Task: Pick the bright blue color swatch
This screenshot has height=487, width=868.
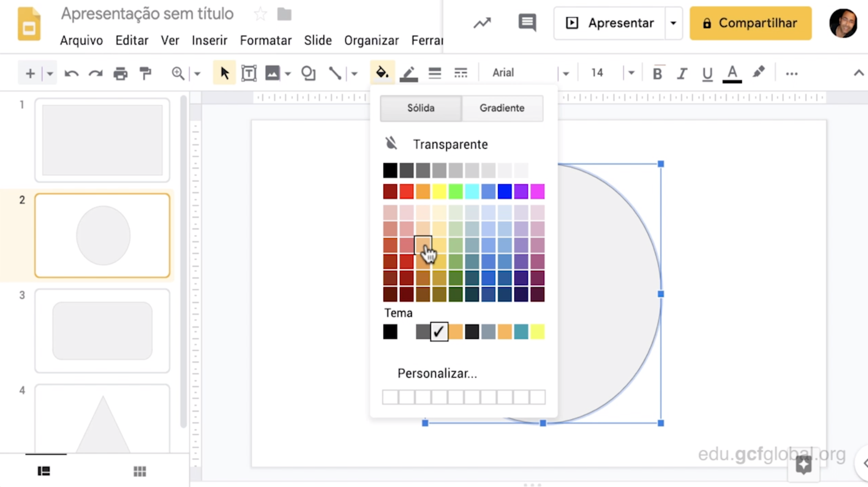Action: 505,191
